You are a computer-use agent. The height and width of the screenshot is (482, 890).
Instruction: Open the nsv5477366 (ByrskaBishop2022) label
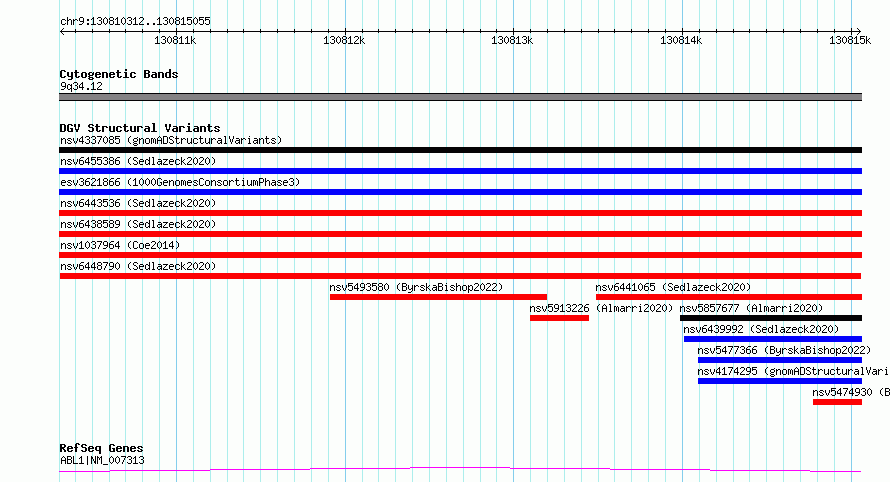[784, 350]
